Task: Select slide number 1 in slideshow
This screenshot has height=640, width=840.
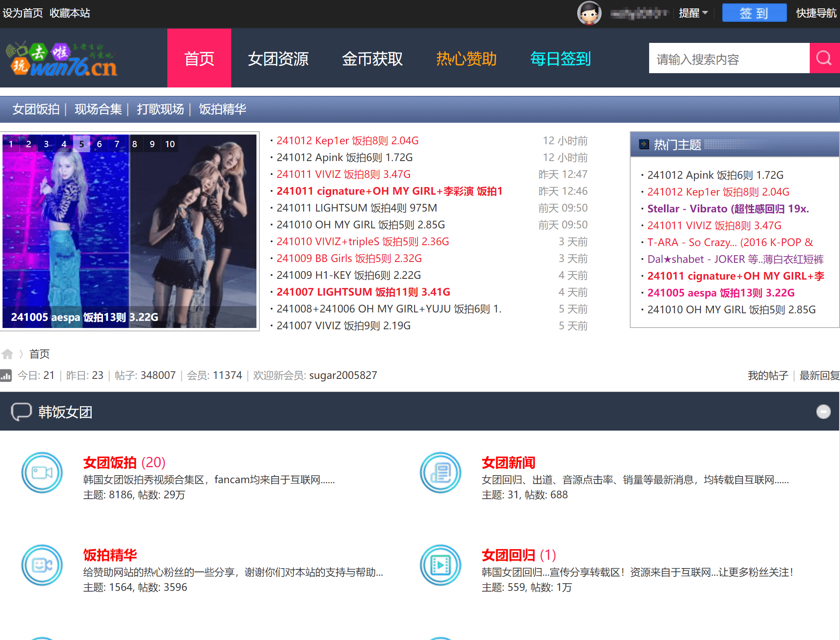Action: (11, 144)
